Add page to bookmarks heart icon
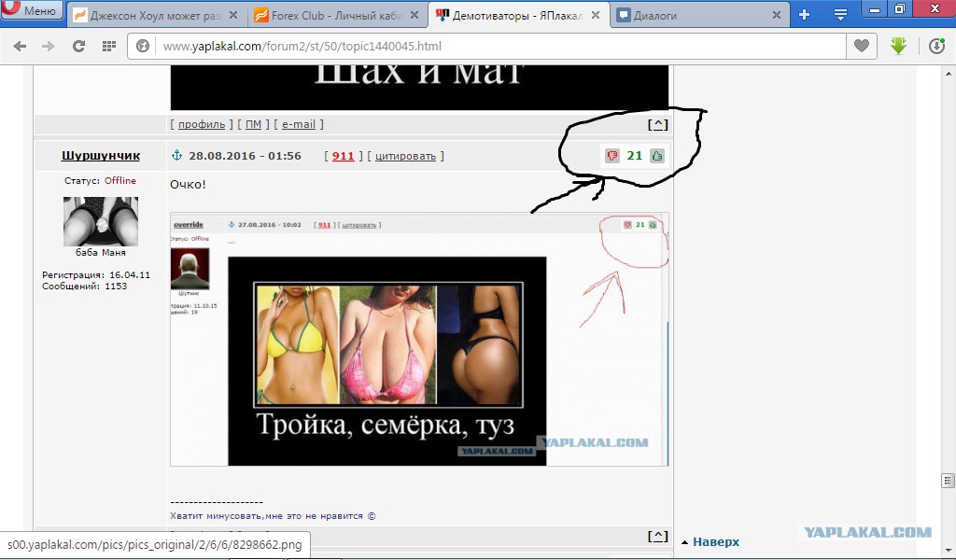956x560 pixels. pyautogui.click(x=862, y=46)
